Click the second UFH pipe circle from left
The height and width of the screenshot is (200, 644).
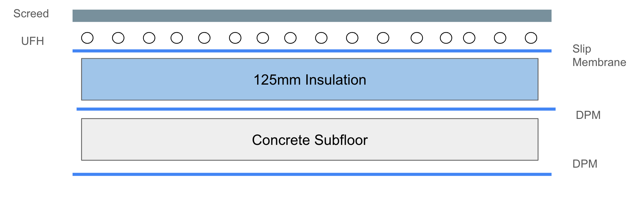[x=118, y=38]
